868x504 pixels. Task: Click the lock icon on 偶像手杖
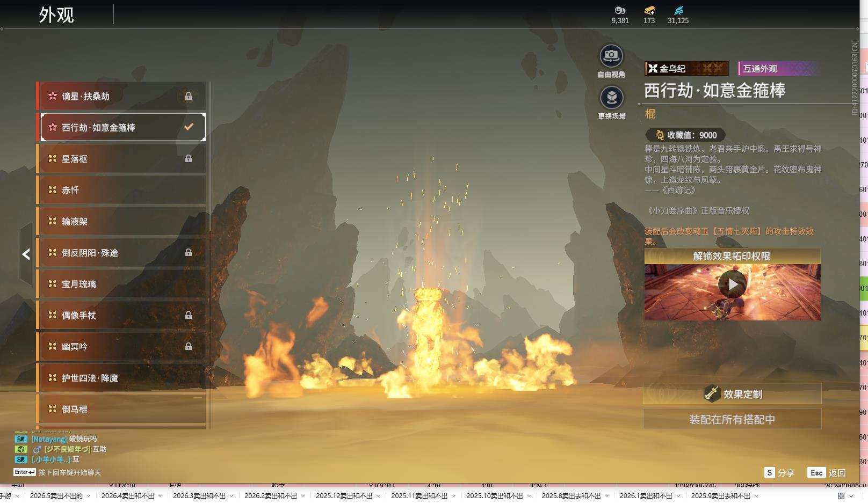(189, 315)
